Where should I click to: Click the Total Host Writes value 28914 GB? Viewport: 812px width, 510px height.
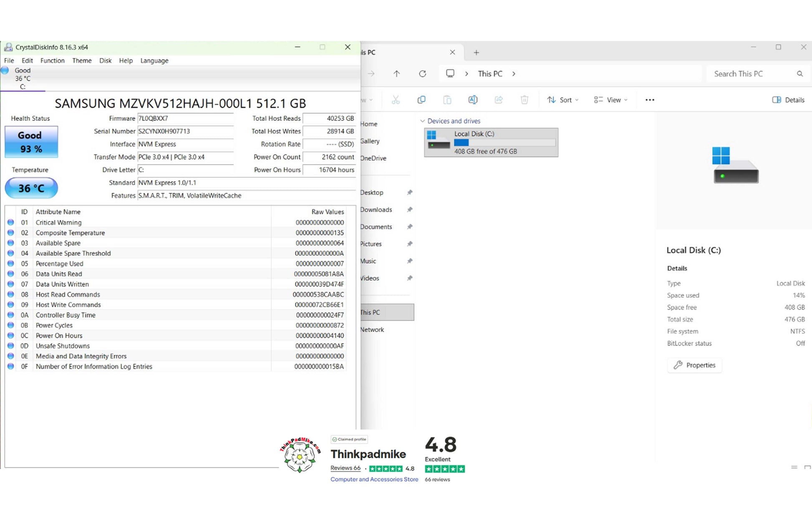point(329,131)
